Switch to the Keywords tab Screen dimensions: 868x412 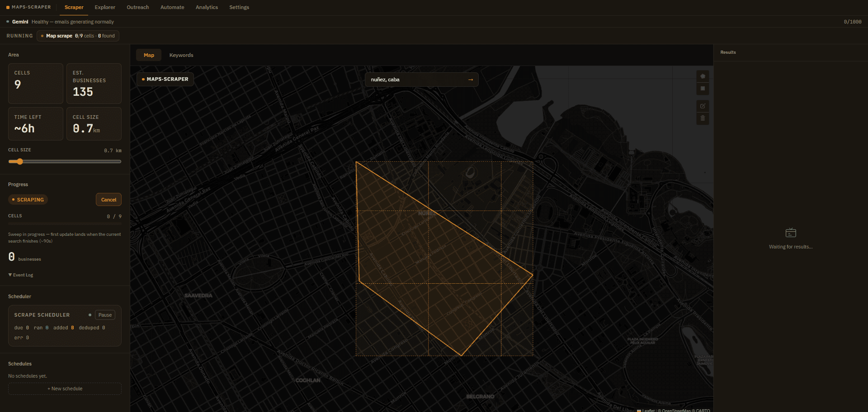181,55
